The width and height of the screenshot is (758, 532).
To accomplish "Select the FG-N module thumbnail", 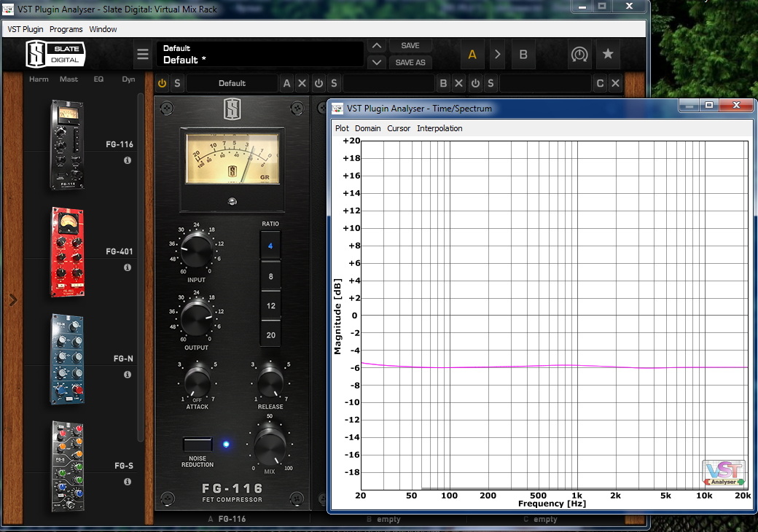I will 68,360.
